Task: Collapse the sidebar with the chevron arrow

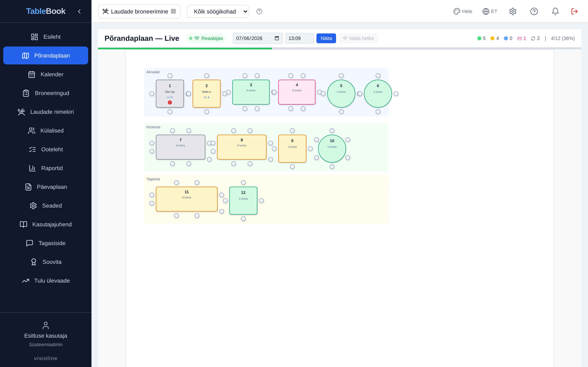Action: (79, 11)
